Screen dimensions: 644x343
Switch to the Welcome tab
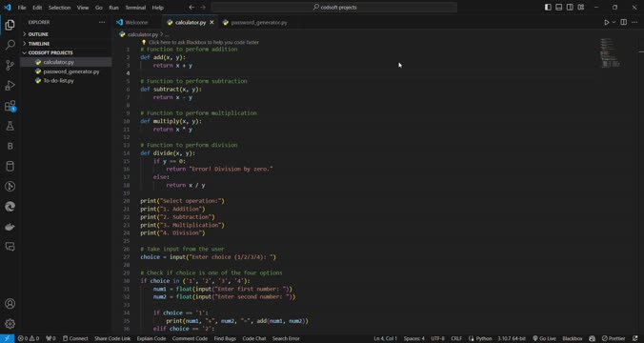(x=137, y=22)
